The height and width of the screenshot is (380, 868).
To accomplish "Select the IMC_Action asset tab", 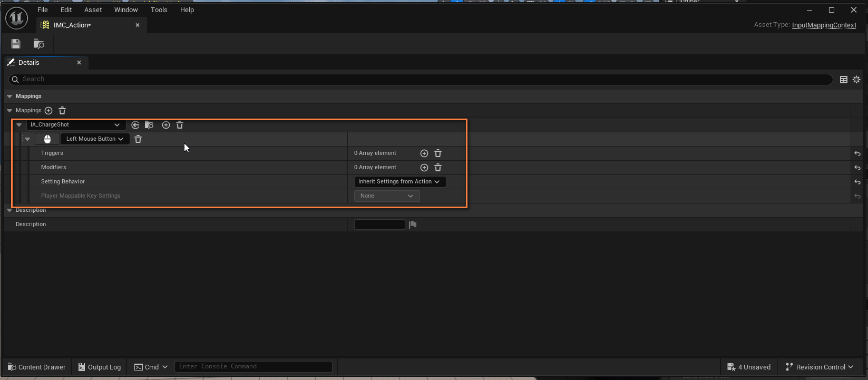I will click(x=92, y=25).
